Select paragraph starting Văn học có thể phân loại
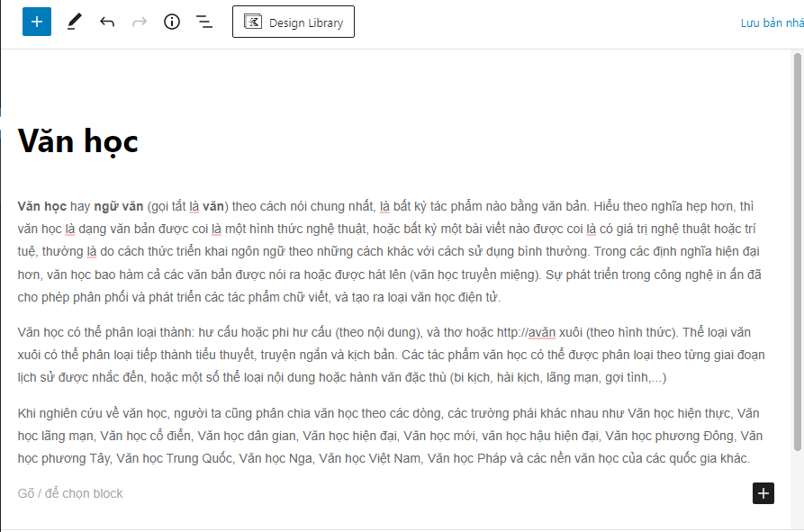 [387, 354]
